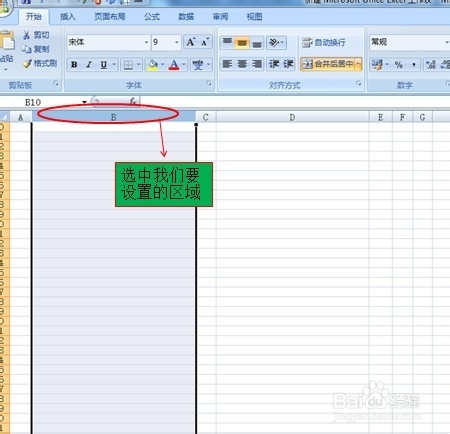Viewport: 450px width, 434px height.
Task: Toggle middle vertical alignment
Action: [242, 42]
